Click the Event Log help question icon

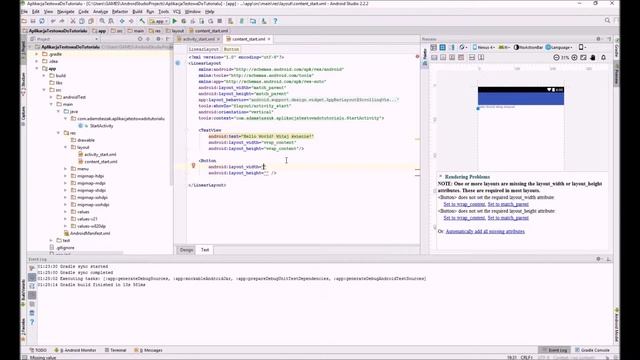point(32,322)
